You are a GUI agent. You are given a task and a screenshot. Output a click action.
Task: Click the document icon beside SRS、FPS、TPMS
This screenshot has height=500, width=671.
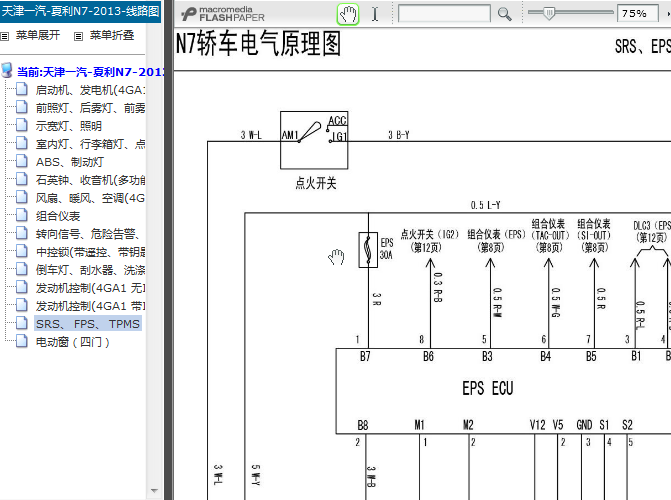point(21,323)
